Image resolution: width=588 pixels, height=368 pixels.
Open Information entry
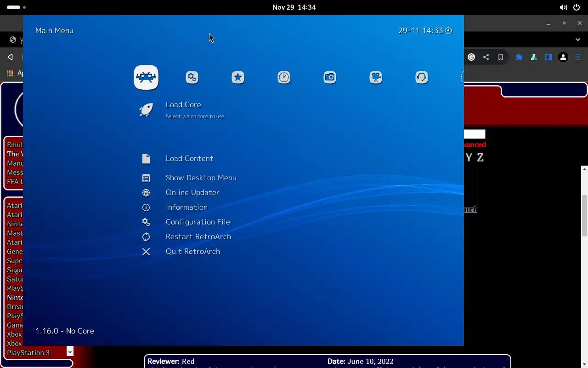click(x=187, y=207)
